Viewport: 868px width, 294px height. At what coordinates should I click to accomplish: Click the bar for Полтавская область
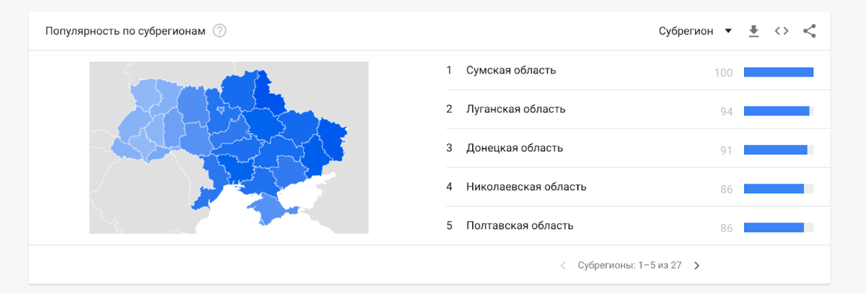coord(774,228)
